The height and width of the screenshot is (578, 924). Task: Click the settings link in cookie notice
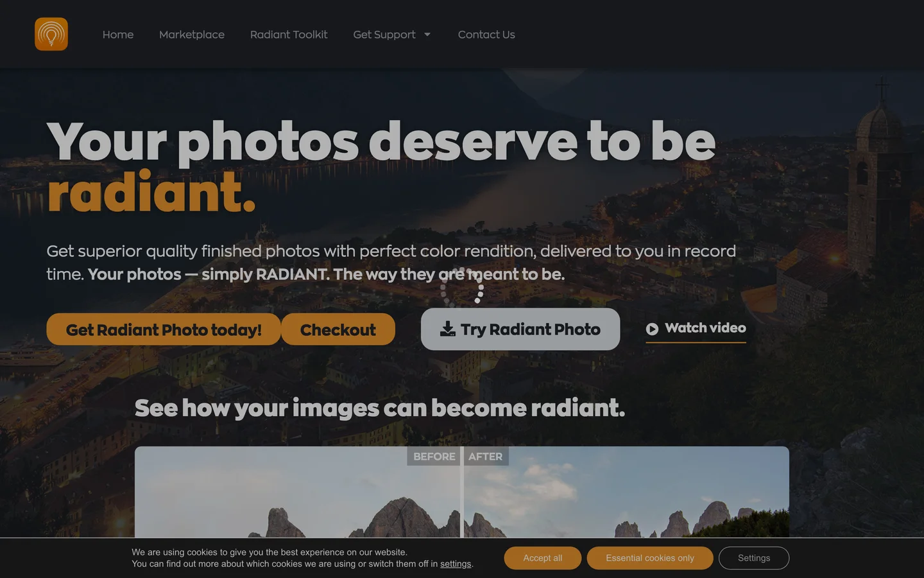point(456,564)
